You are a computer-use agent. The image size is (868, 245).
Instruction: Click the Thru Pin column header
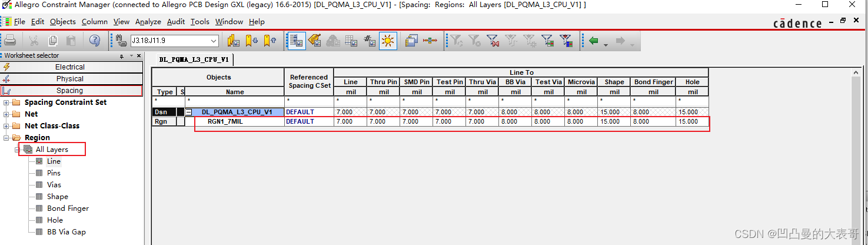tap(384, 82)
